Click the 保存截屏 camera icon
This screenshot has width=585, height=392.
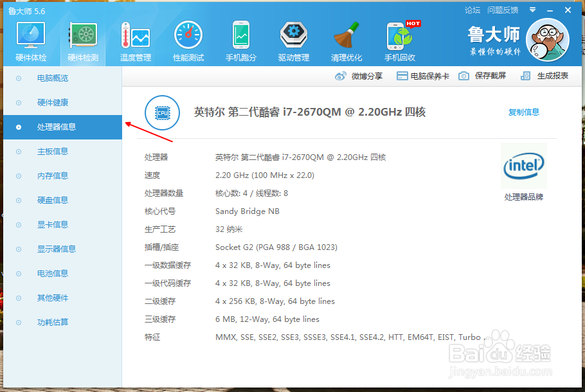pos(464,76)
